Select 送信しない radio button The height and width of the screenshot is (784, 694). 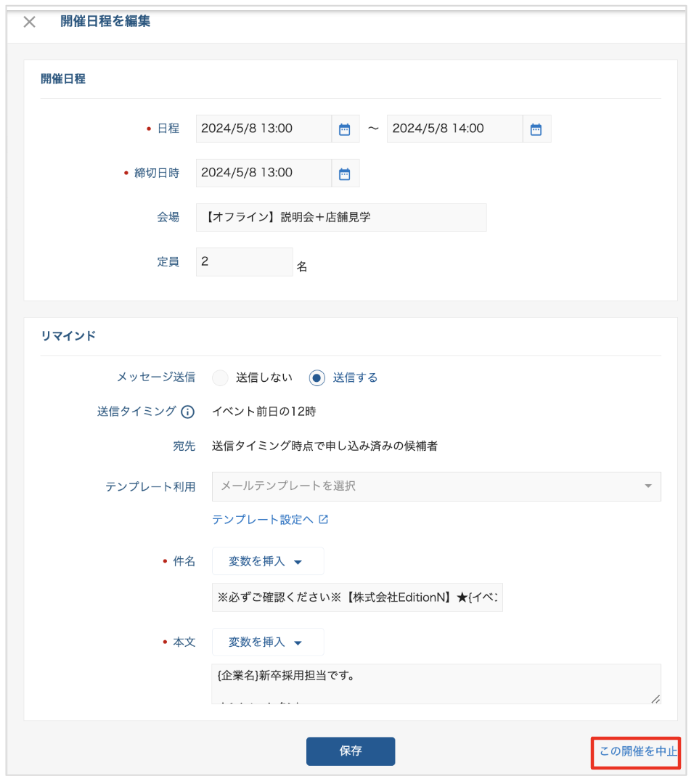point(220,377)
